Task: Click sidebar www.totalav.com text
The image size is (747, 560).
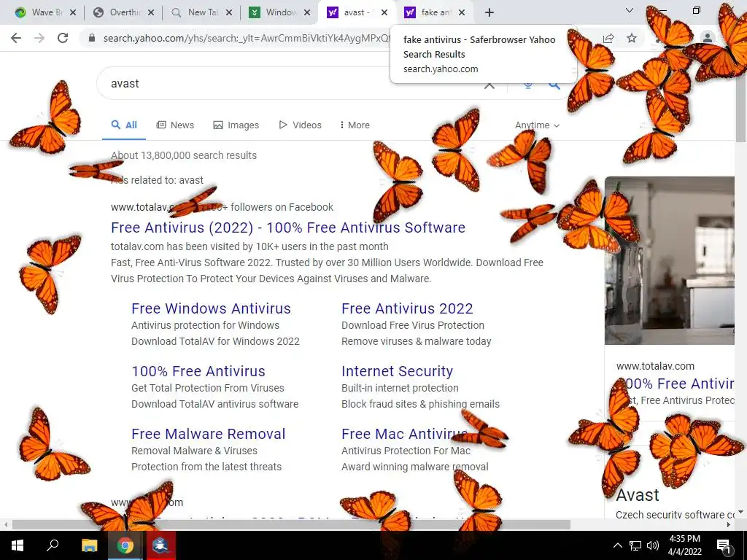Action: 655,366
